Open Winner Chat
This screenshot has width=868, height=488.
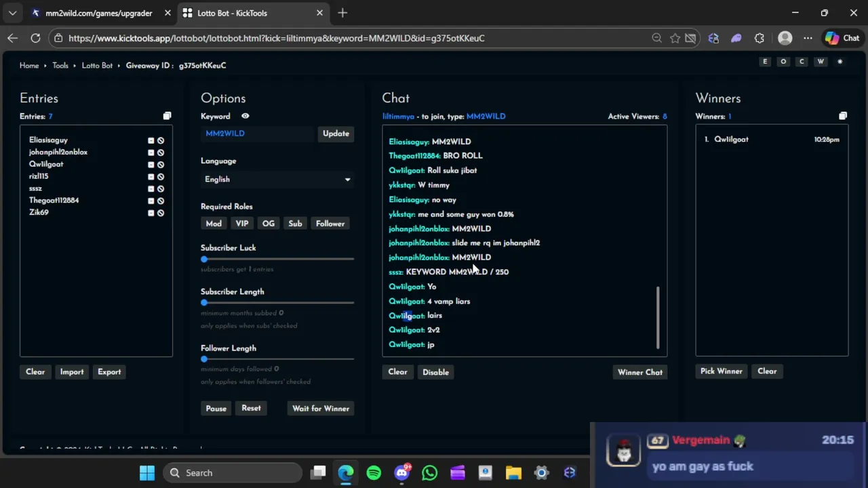point(640,372)
